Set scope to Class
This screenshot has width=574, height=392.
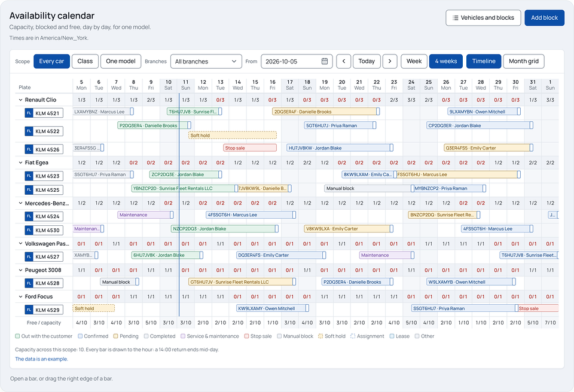click(x=85, y=61)
